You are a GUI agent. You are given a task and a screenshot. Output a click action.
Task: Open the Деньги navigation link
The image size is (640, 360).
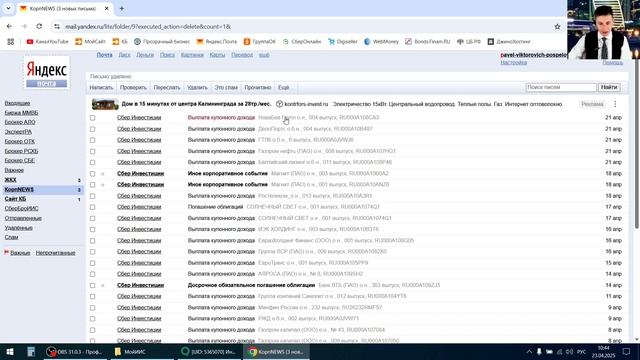click(x=145, y=55)
